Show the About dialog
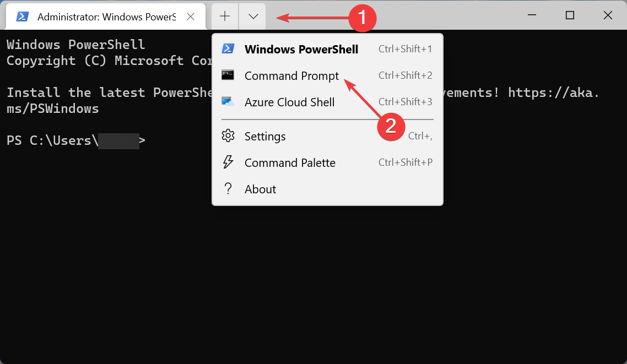This screenshot has height=364, width=627. 260,189
